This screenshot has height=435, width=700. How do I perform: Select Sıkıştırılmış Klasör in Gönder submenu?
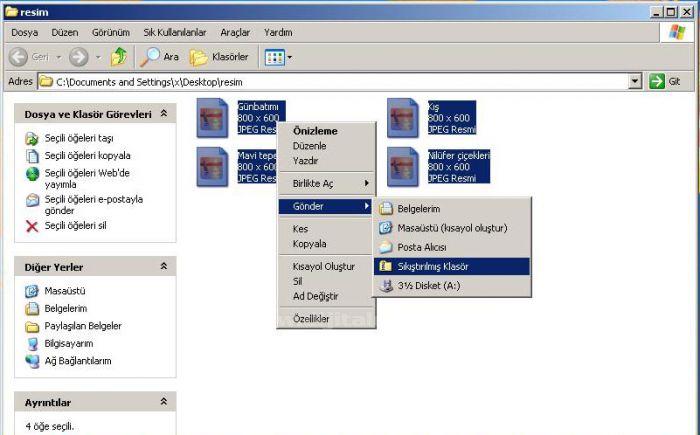tap(432, 266)
